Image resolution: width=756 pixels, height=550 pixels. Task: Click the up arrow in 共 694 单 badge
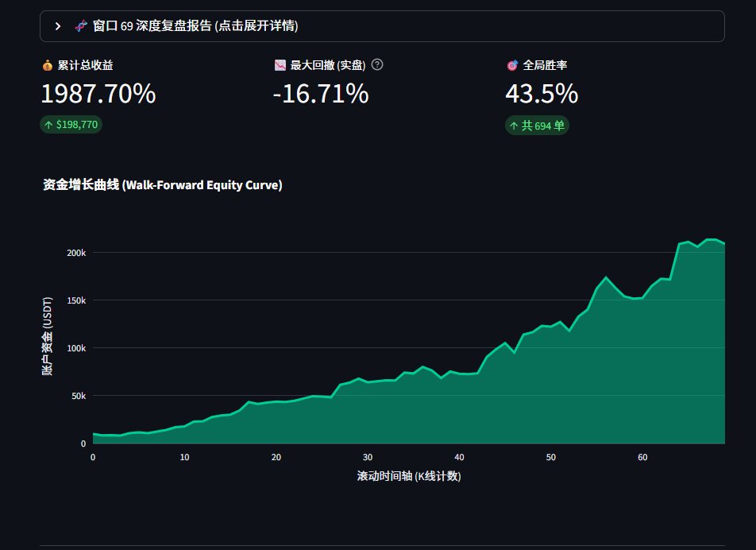click(514, 126)
